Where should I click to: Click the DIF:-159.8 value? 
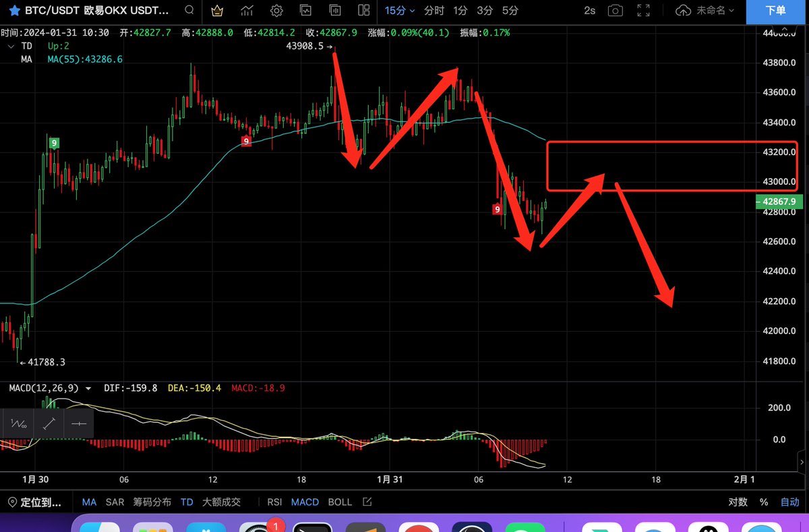(x=131, y=388)
